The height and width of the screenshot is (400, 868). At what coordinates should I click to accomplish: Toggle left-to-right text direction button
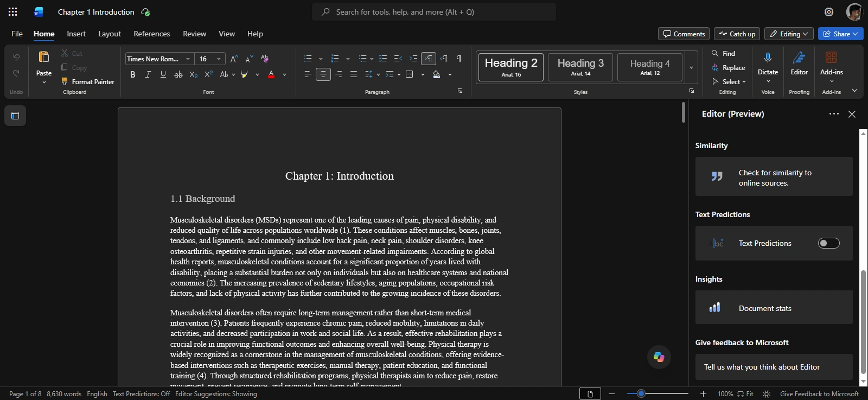(x=429, y=59)
